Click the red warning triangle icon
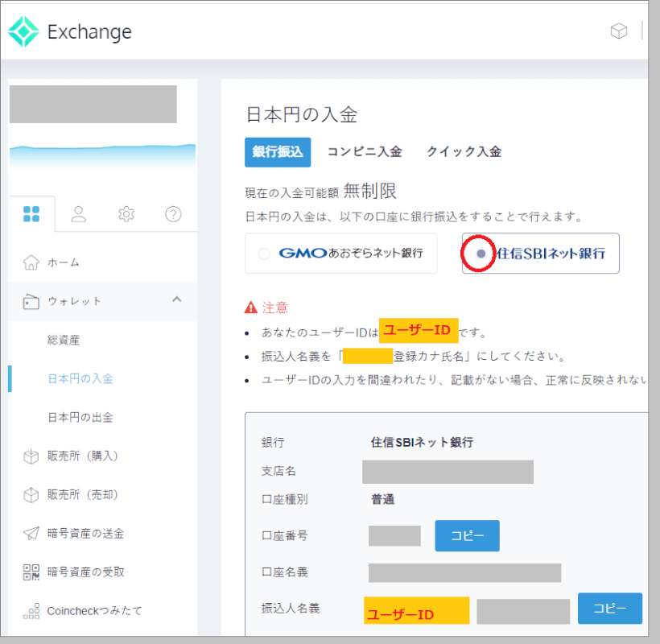The width and height of the screenshot is (660, 644). coord(251,308)
